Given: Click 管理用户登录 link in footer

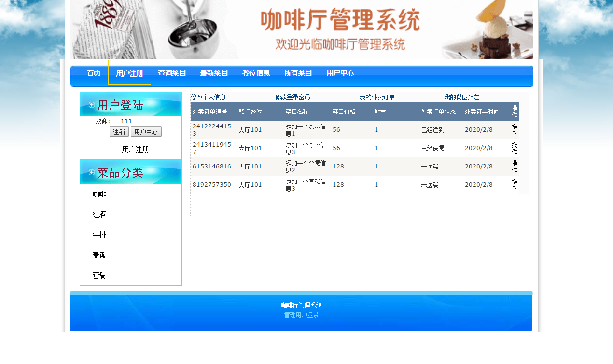Looking at the screenshot, I should 302,315.
